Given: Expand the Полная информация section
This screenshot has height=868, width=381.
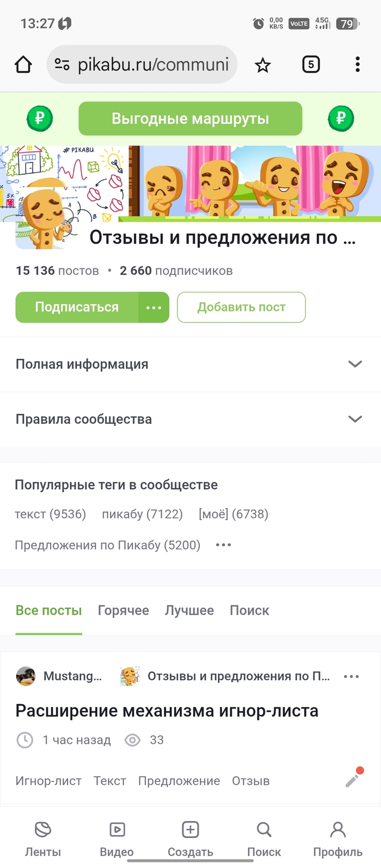Looking at the screenshot, I should (x=355, y=364).
